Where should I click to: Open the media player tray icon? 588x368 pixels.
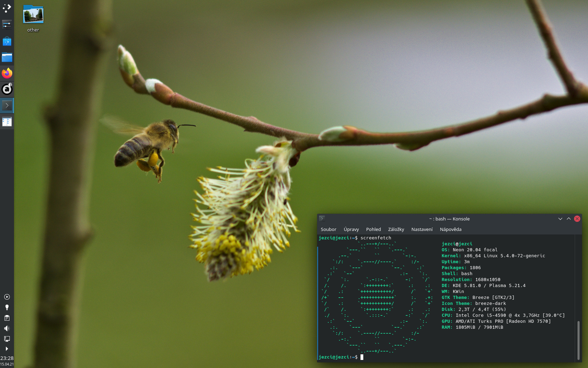pos(7,297)
